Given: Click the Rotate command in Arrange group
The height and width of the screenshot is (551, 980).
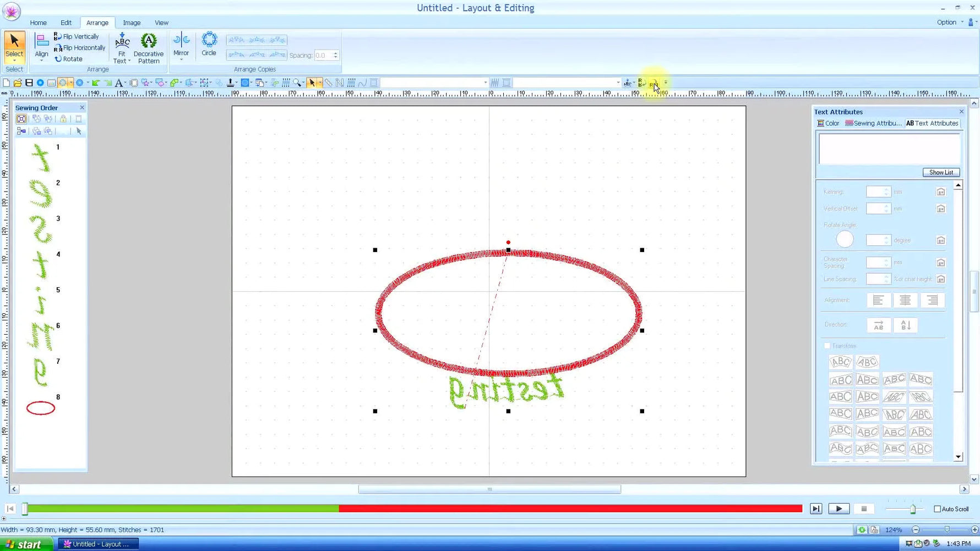Looking at the screenshot, I should (68, 59).
